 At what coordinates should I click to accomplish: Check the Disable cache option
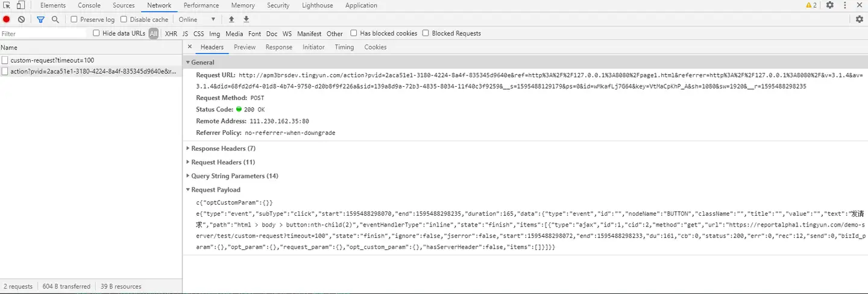tap(124, 19)
